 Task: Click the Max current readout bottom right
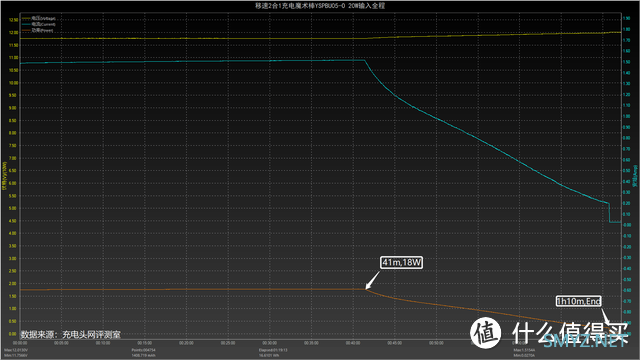(524, 350)
